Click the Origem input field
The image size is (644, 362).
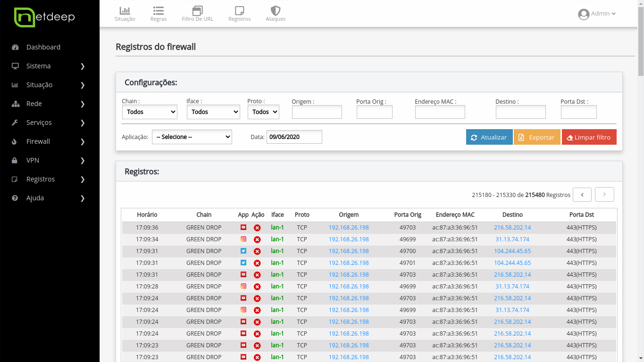[x=317, y=112]
